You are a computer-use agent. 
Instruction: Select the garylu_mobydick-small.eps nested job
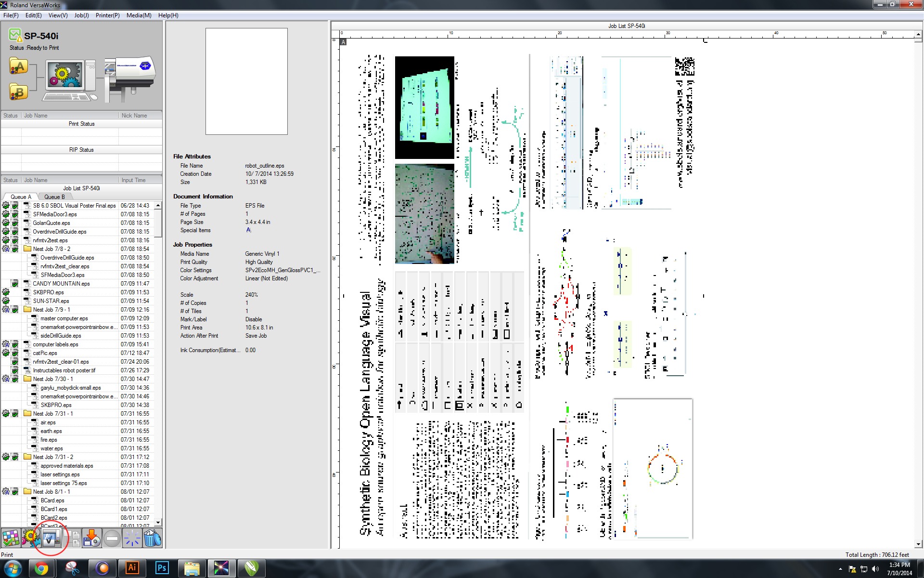tap(71, 388)
